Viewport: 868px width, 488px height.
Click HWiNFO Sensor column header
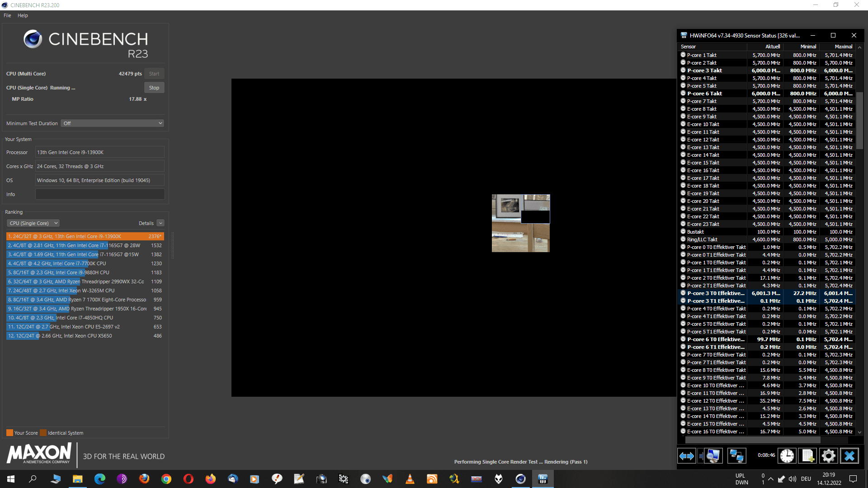(712, 47)
